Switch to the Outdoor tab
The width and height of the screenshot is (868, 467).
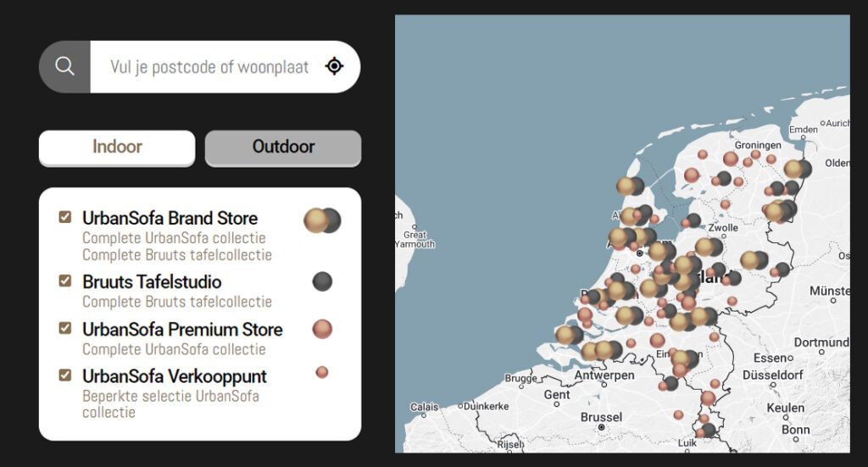283,147
